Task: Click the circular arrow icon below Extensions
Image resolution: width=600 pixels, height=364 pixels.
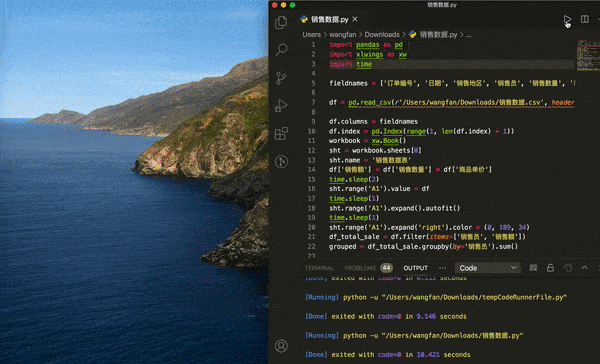Action: pyautogui.click(x=281, y=162)
